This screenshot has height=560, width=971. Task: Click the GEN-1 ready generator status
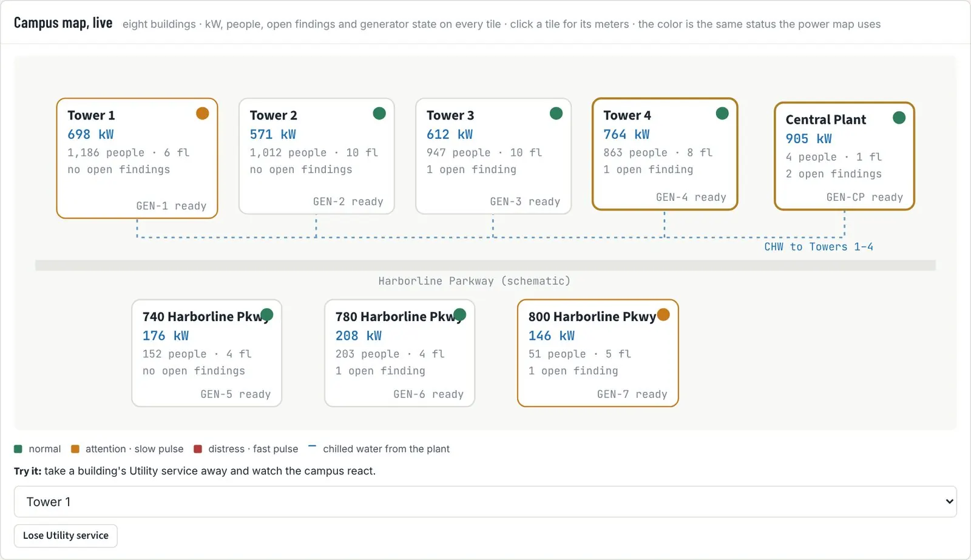[x=171, y=206]
